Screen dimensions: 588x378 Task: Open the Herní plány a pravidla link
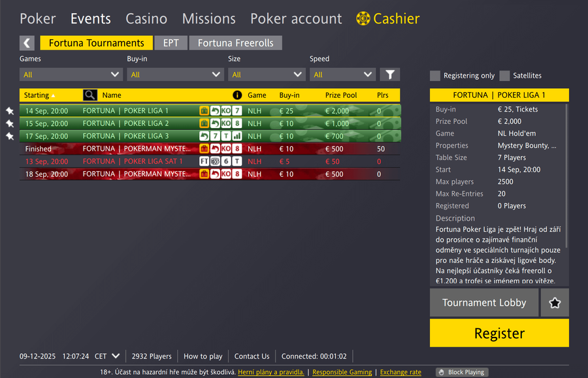pos(271,372)
